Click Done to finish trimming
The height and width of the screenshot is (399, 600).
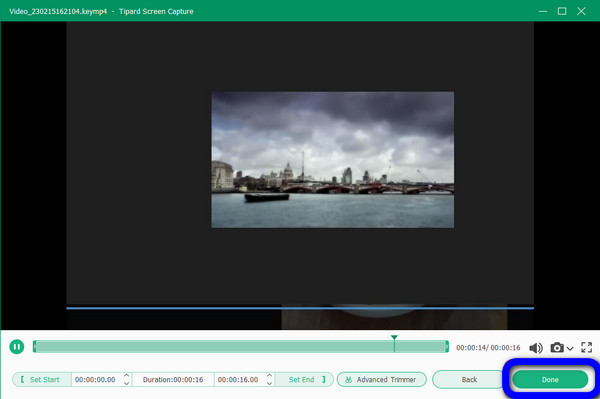tap(550, 379)
